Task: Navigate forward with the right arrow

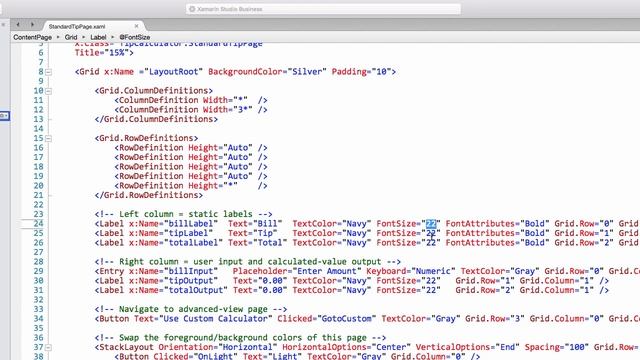Action: click(x=32, y=25)
